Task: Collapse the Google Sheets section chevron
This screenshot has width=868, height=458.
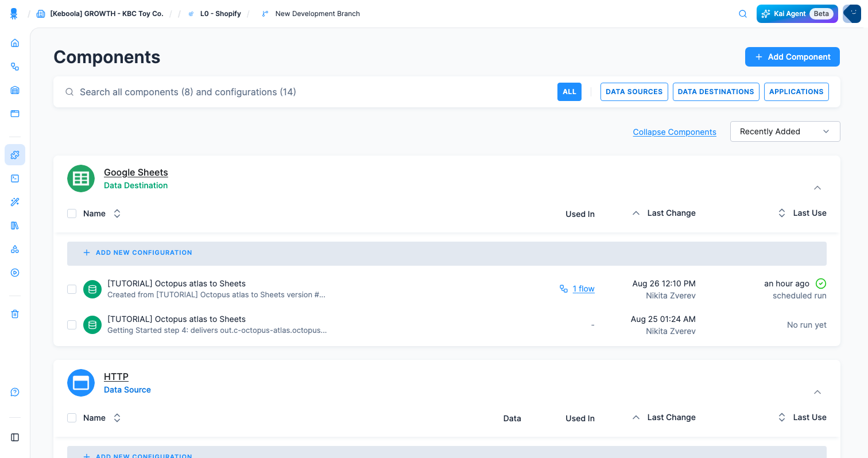Action: (817, 188)
